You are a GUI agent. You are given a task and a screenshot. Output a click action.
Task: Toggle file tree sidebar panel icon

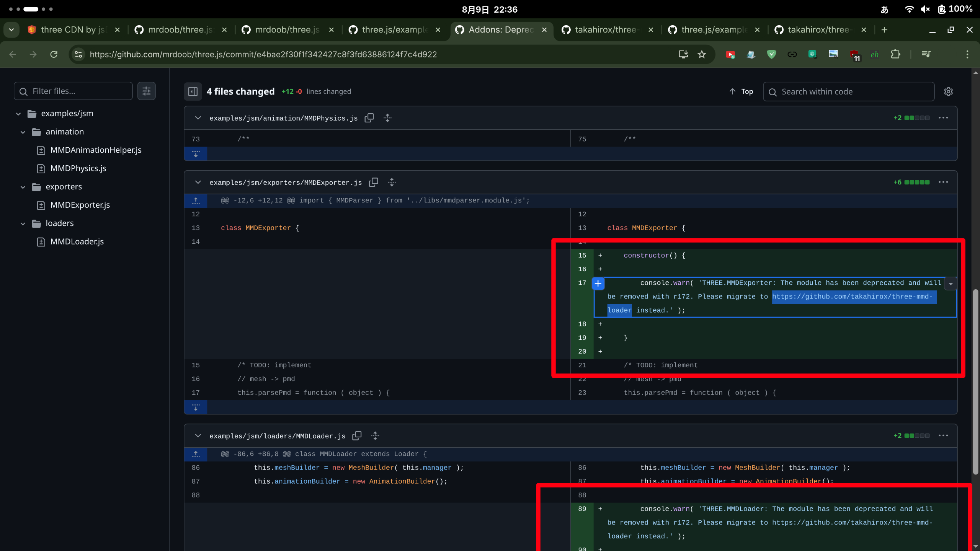click(x=193, y=91)
